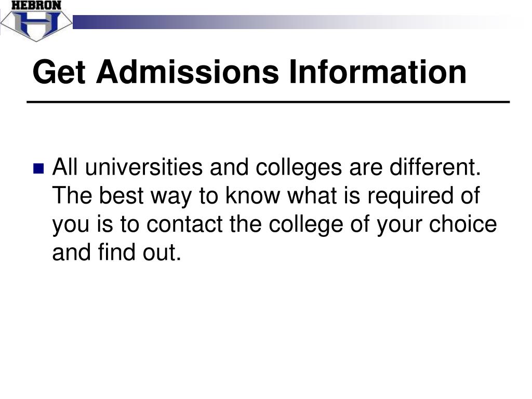Click the word know in the second line
This screenshot has width=532, height=399.
pos(253,196)
